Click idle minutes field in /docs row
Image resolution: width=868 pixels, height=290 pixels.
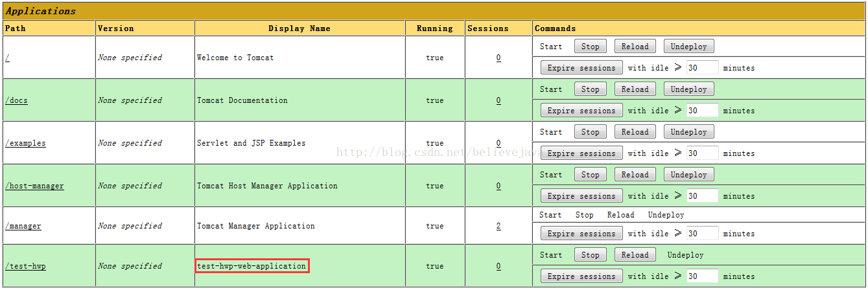click(x=702, y=111)
